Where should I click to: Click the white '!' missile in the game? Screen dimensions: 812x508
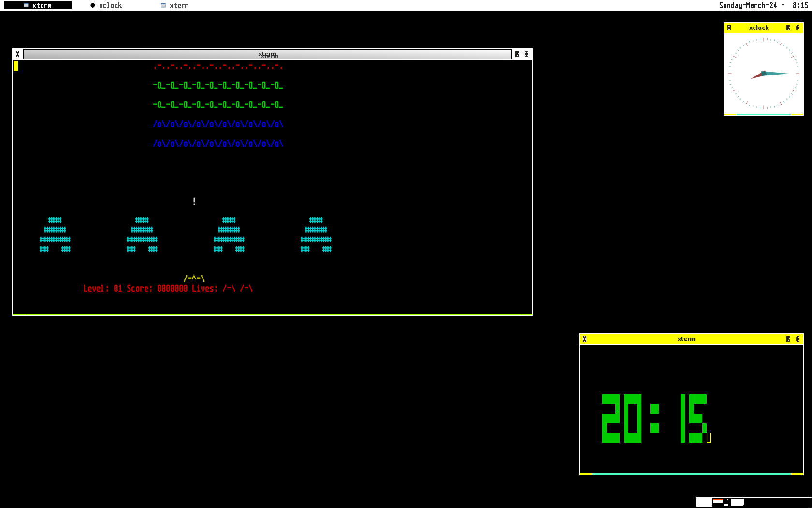(x=194, y=201)
